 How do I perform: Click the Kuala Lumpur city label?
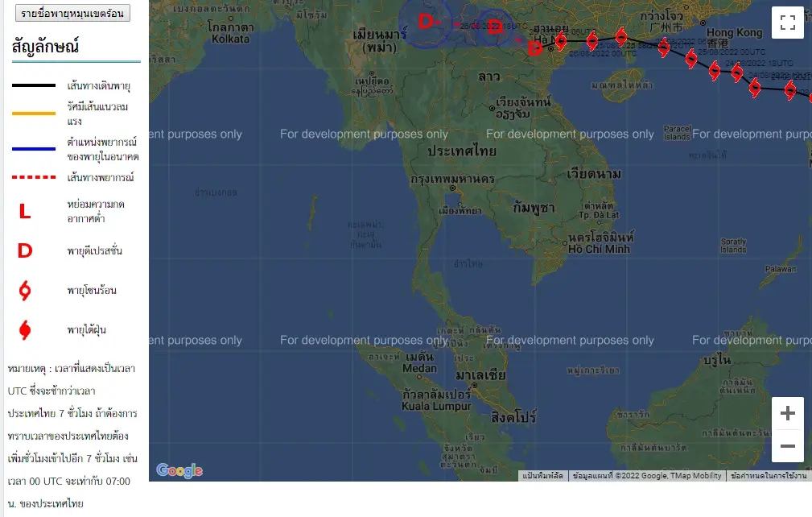(436, 406)
